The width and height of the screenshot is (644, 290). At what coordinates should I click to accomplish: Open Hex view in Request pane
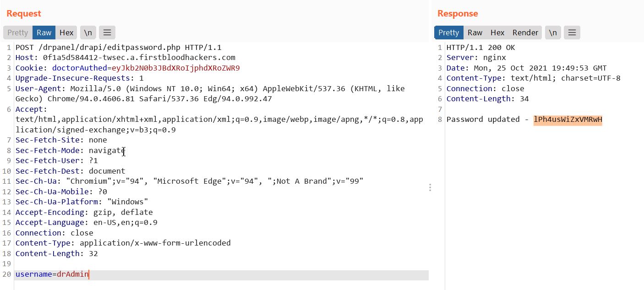tap(66, 33)
